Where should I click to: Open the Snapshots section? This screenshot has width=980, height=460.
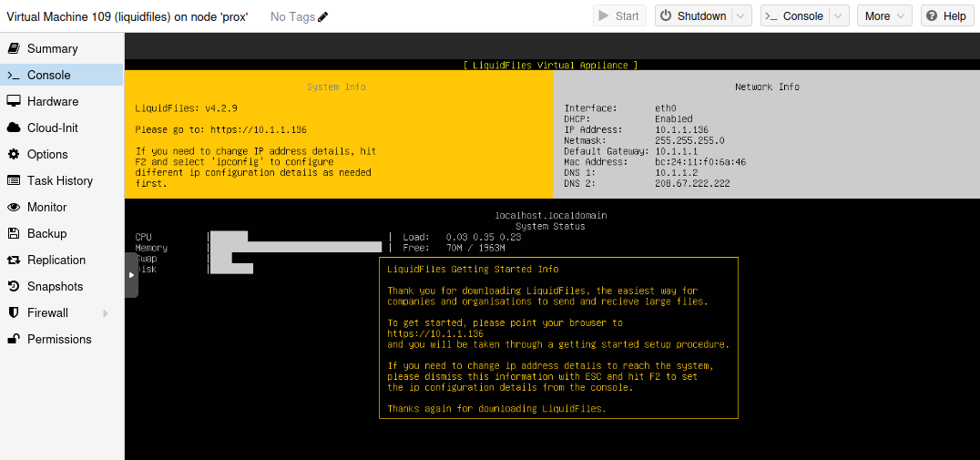click(61, 286)
